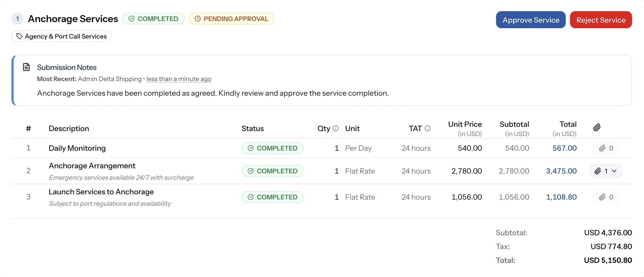
Task: Click Launch Services to Anchorage description
Action: pos(101,192)
